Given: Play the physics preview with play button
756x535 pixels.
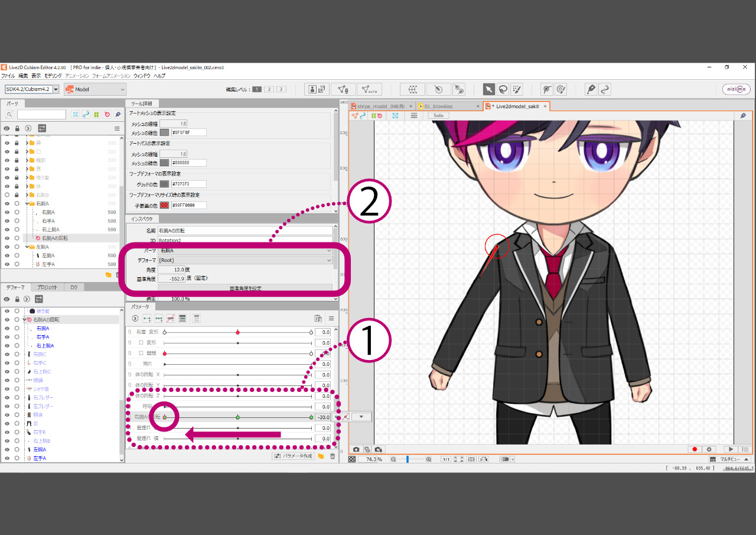Looking at the screenshot, I should 731,449.
